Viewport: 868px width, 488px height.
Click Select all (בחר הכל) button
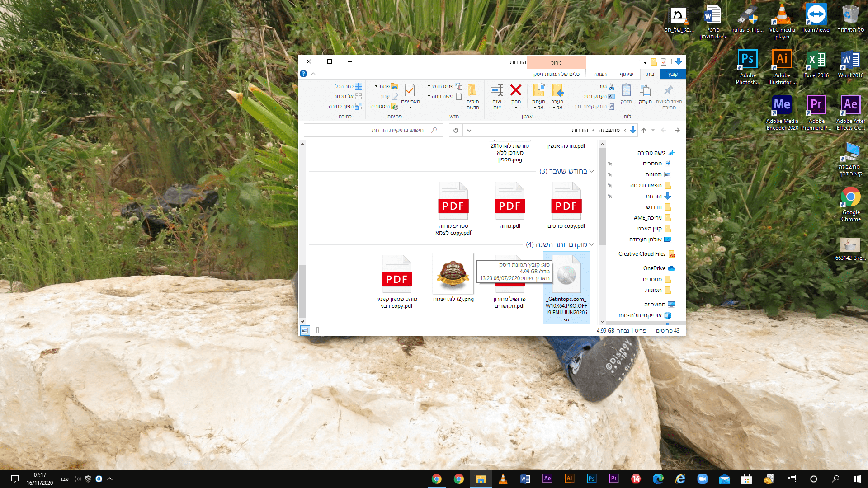[x=348, y=86]
